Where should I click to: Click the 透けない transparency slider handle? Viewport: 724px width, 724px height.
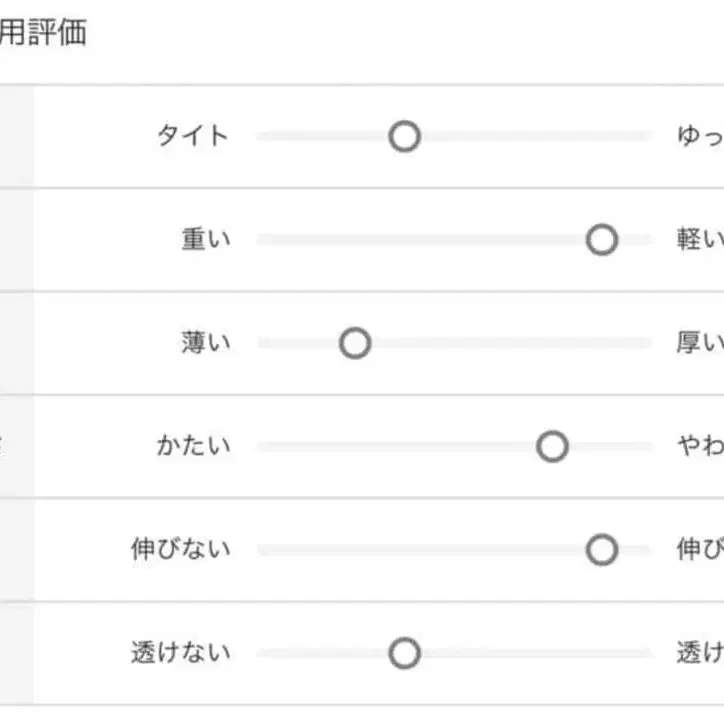404,654
